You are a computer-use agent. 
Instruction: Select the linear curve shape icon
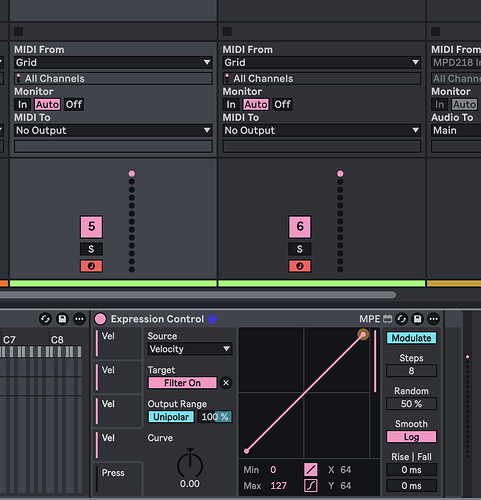[x=311, y=470]
